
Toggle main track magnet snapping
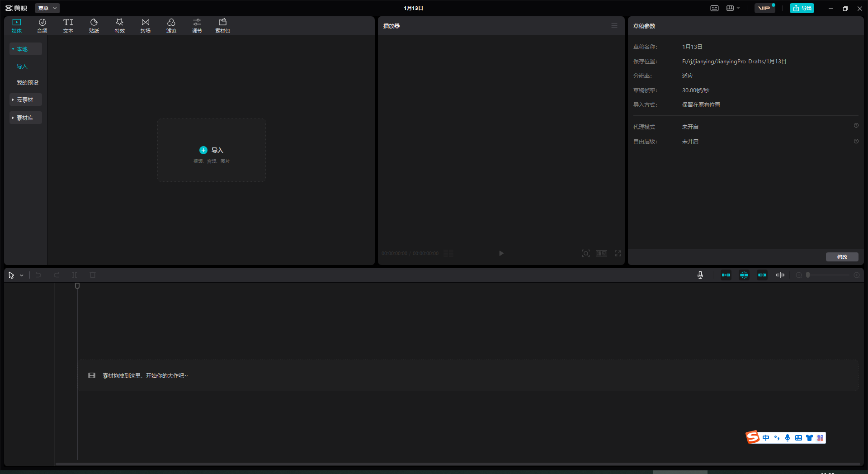tap(726, 275)
